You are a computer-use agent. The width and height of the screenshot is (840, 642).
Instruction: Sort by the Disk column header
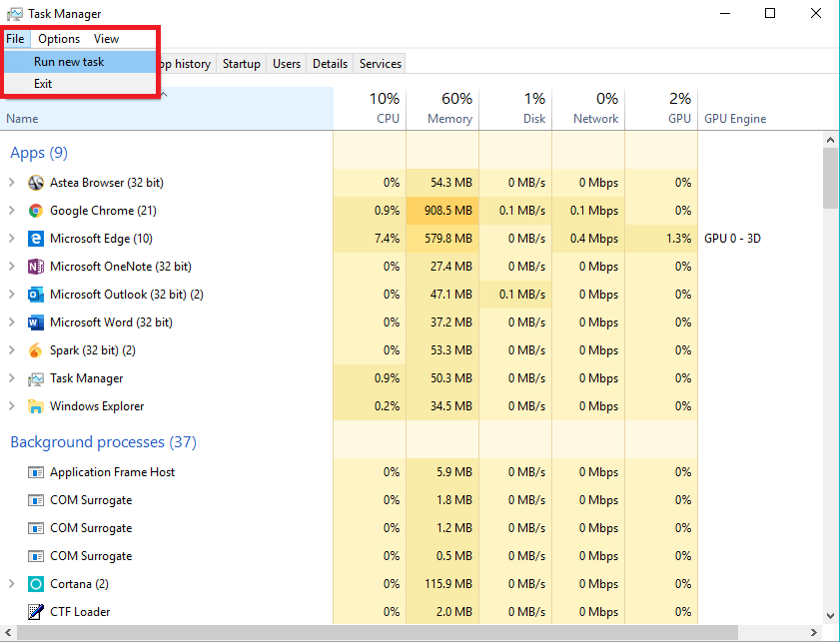point(515,109)
